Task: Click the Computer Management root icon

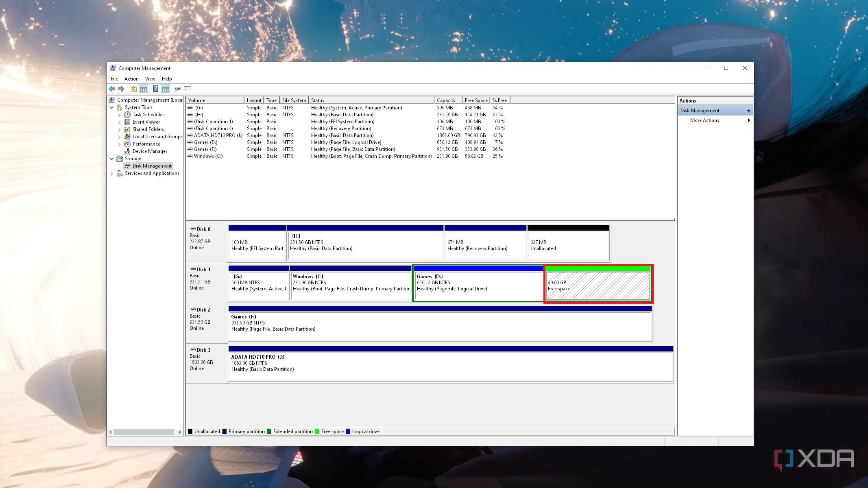Action: point(112,100)
